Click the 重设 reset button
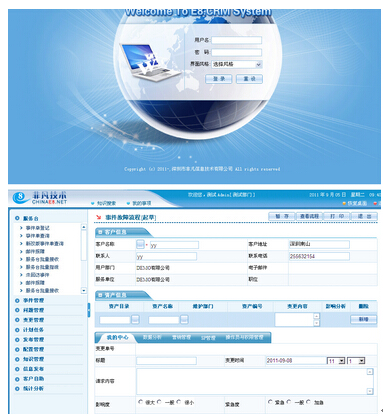The image size is (383, 419). pyautogui.click(x=249, y=79)
